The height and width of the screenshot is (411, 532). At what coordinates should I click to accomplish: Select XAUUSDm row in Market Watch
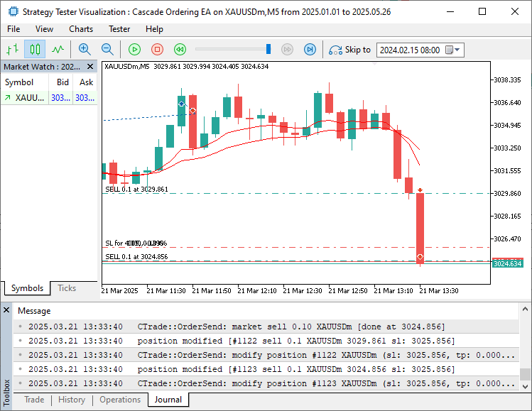(x=28, y=97)
